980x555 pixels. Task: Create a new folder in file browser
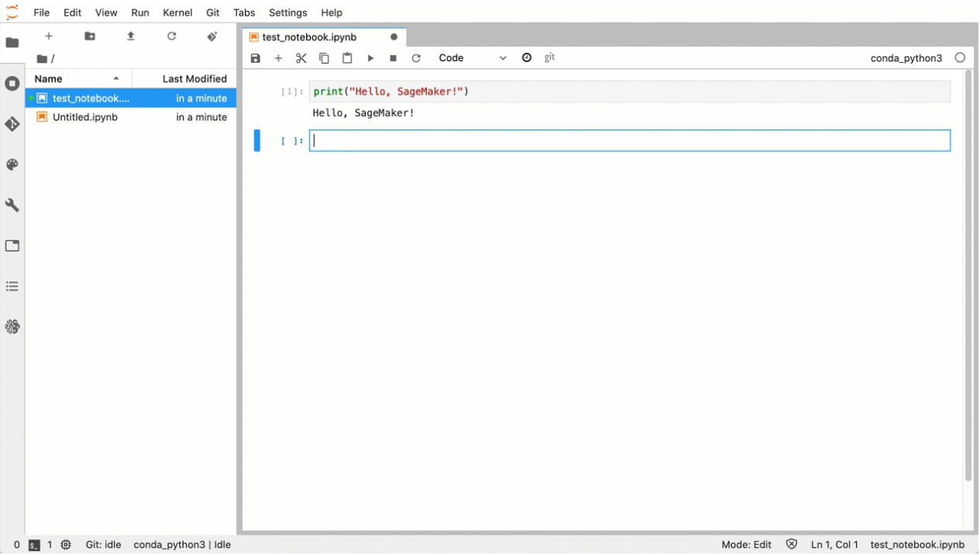click(x=90, y=36)
